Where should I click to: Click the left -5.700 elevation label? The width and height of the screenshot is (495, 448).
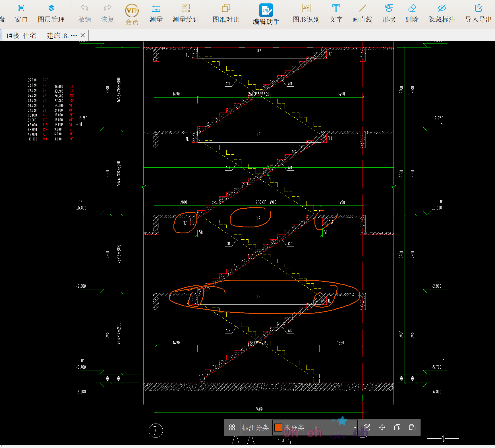point(81,367)
